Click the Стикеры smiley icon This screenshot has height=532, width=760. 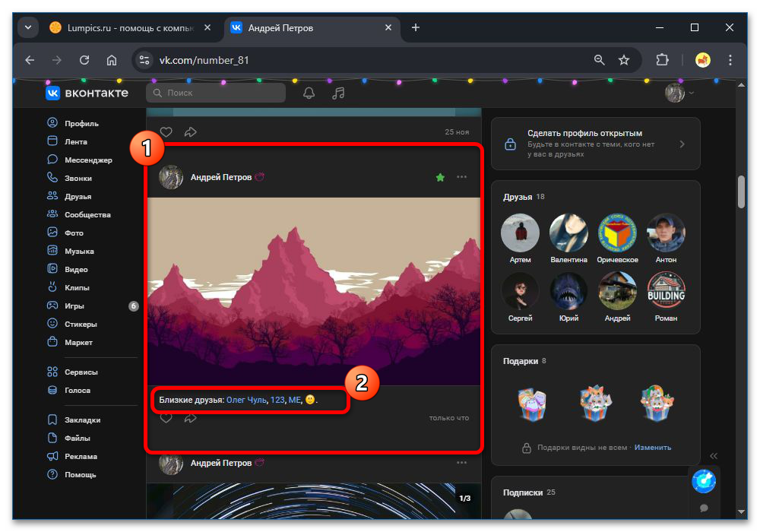pyautogui.click(x=52, y=324)
